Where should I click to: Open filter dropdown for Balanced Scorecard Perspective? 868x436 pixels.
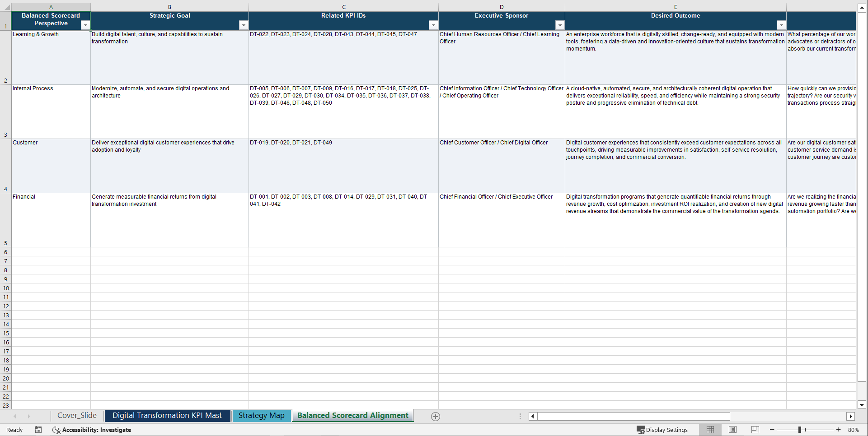[85, 25]
